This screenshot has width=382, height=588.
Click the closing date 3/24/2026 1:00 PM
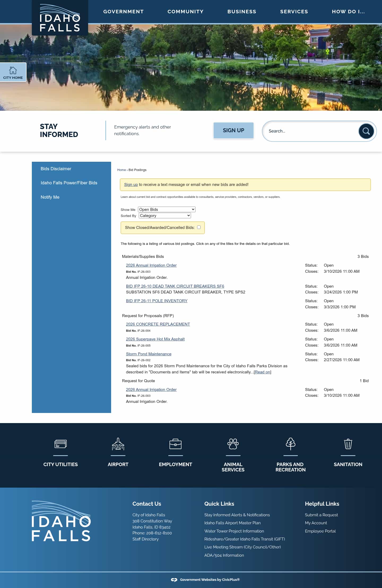click(341, 292)
